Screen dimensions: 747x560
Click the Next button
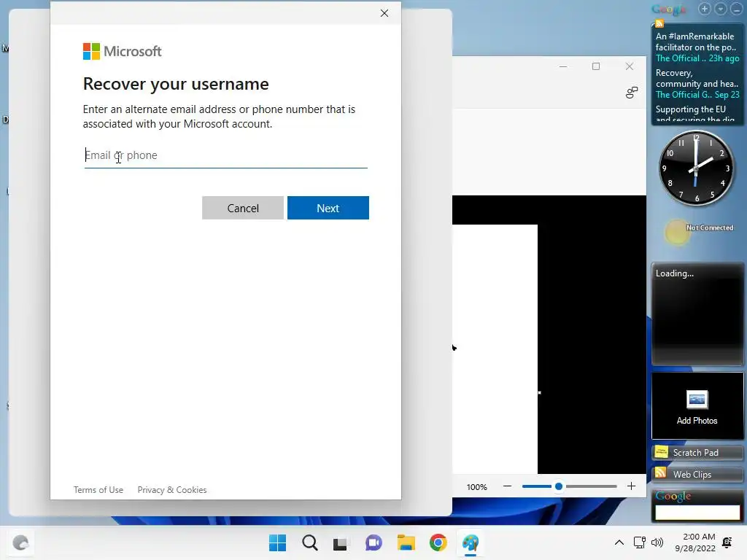coord(328,208)
